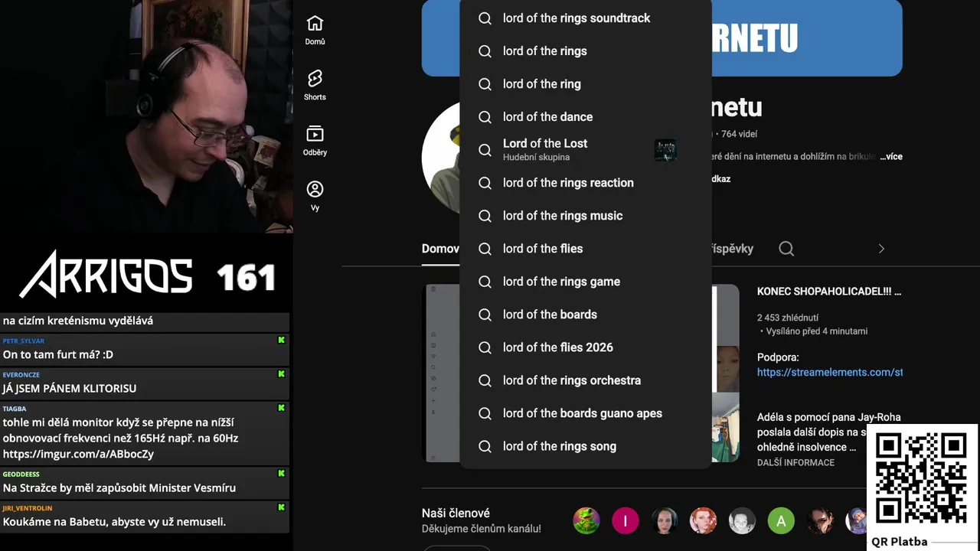
Task: Open the green letter A member avatar
Action: pos(781,521)
